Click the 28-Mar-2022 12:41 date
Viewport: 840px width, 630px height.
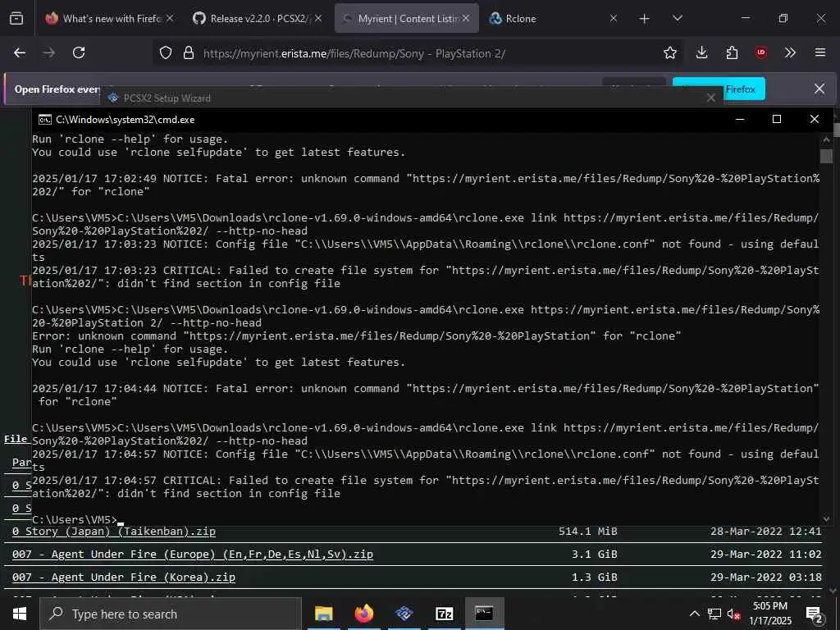pyautogui.click(x=766, y=532)
